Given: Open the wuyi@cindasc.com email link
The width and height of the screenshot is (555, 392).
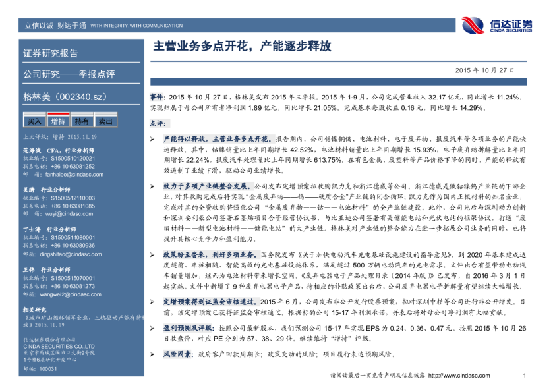Looking at the screenshot, I should [x=65, y=213].
